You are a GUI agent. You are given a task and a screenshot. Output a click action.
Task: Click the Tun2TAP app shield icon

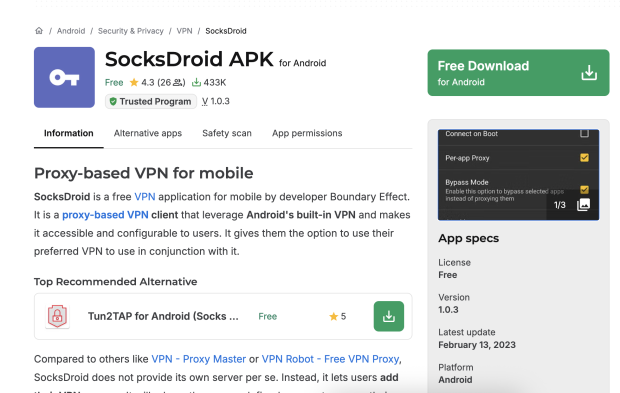pyautogui.click(x=57, y=316)
